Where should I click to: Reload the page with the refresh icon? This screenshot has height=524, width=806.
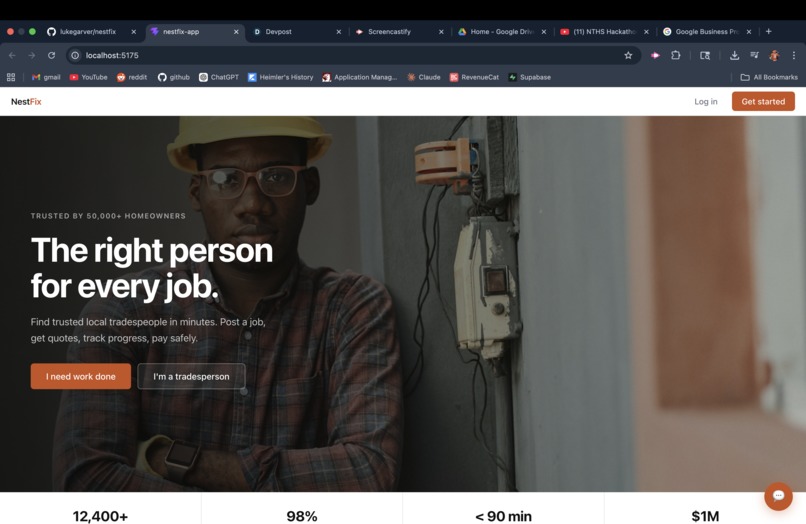51,56
